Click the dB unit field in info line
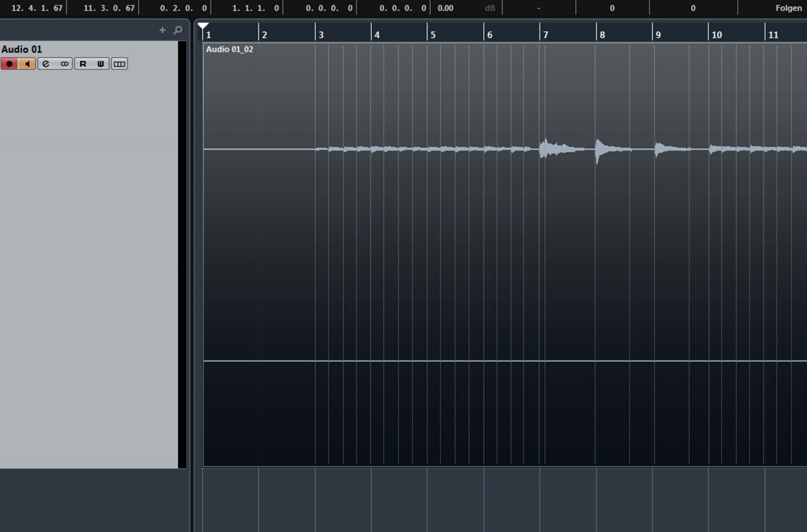Image resolution: width=807 pixels, height=532 pixels. (490, 8)
